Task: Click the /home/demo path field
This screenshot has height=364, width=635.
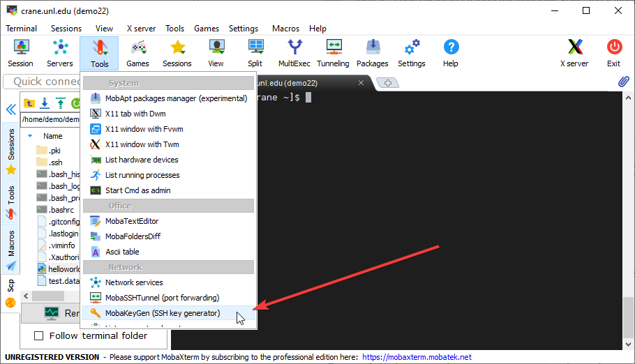Action: (x=50, y=119)
